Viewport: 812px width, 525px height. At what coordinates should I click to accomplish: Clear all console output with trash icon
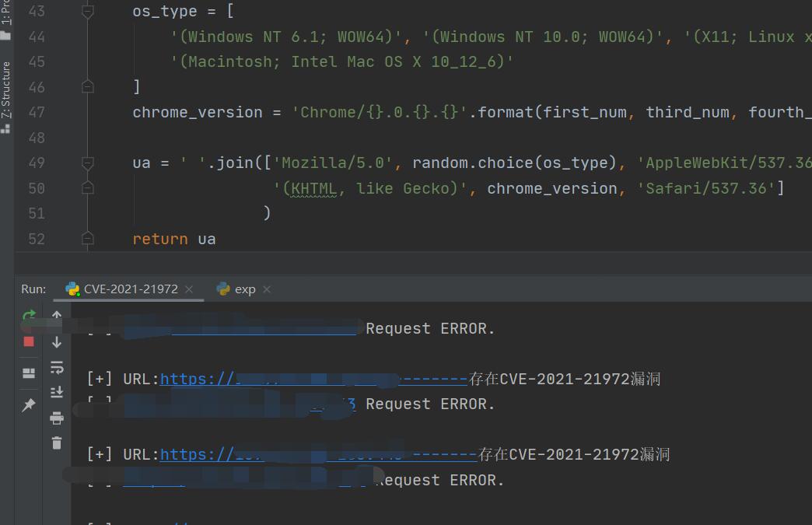point(57,443)
